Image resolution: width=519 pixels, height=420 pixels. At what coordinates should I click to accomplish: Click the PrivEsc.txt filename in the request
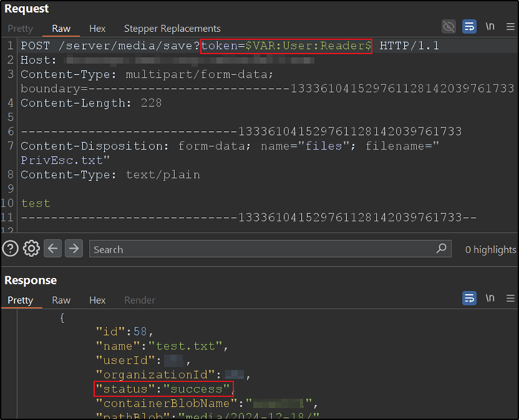coord(62,159)
